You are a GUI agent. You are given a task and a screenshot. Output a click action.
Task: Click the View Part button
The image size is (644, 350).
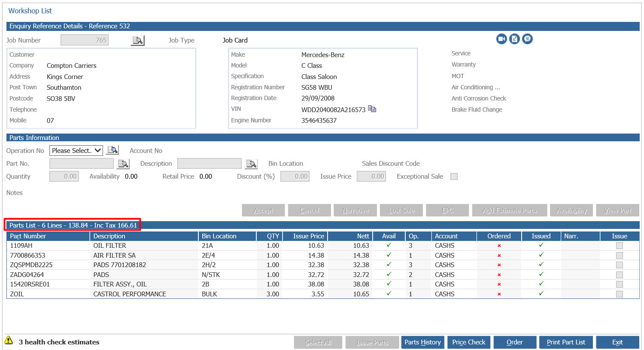pyautogui.click(x=617, y=210)
